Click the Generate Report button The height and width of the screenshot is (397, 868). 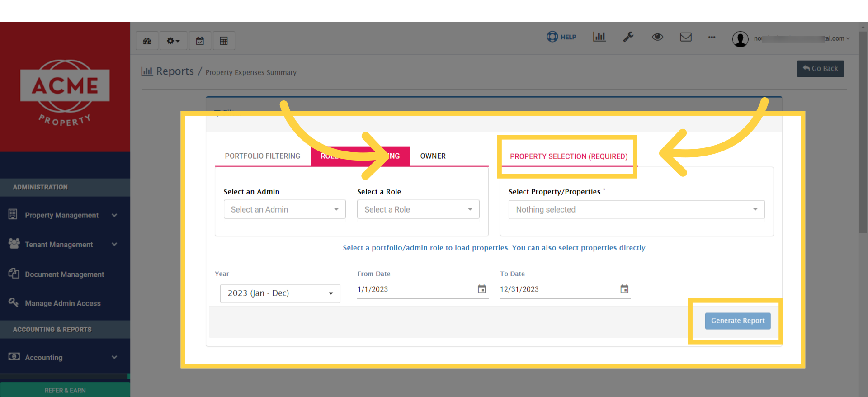point(738,321)
